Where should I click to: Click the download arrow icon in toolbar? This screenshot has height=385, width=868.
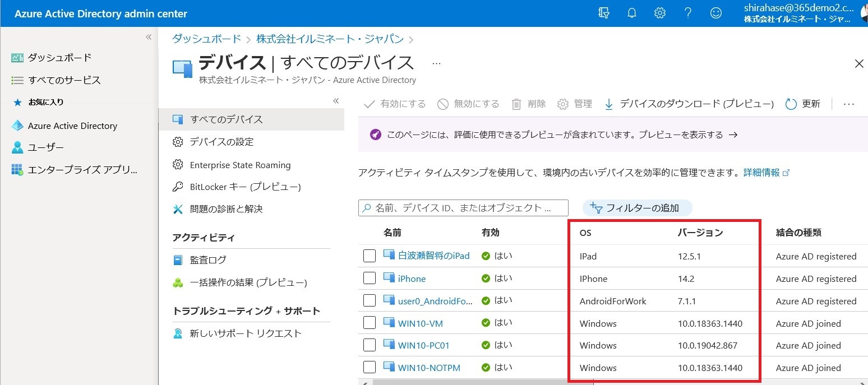pos(609,104)
